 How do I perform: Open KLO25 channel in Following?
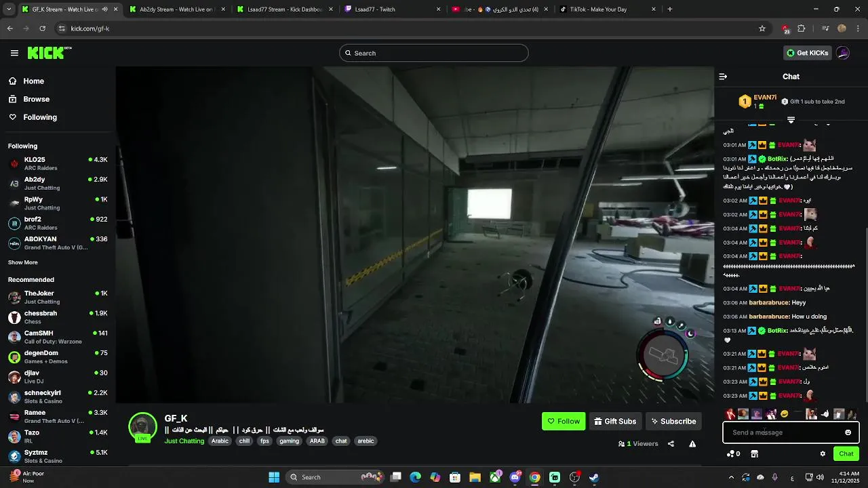58,163
